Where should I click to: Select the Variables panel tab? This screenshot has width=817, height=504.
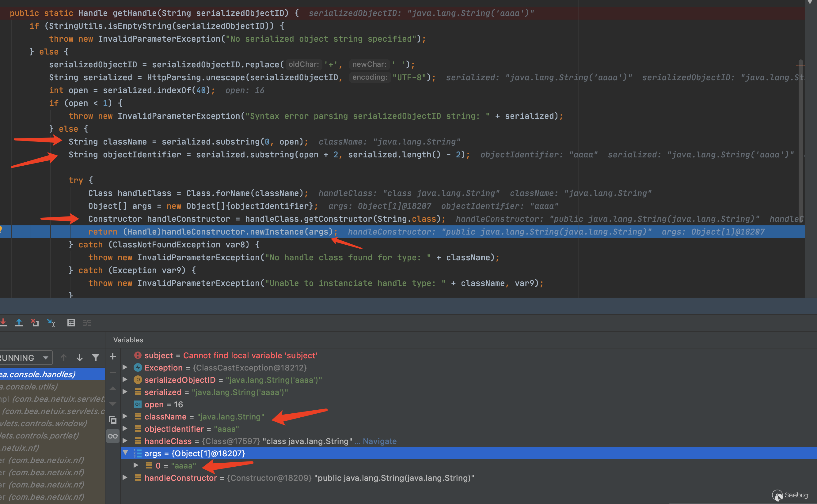tap(128, 340)
